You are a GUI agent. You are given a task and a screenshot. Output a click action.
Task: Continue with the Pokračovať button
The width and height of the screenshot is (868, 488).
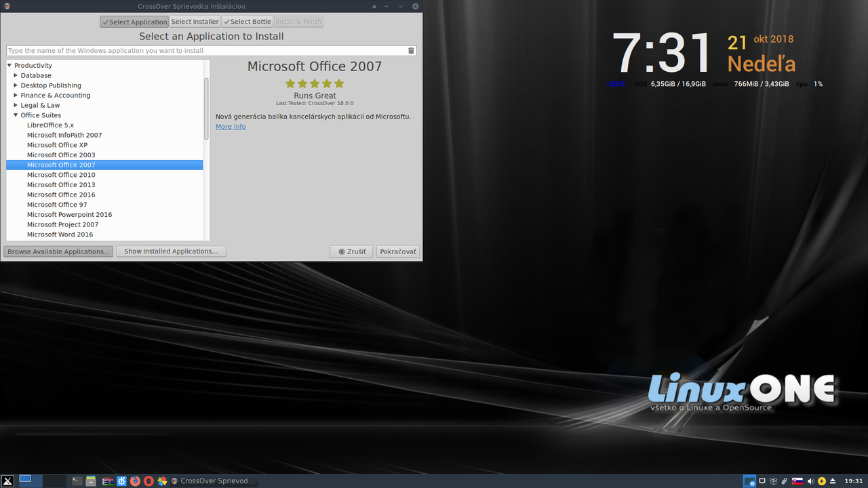coord(398,251)
